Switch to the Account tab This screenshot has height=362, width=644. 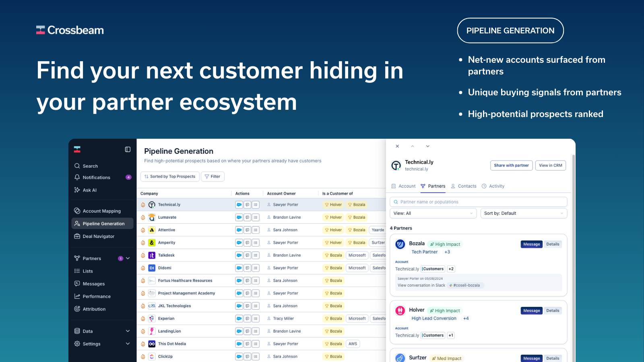[404, 186]
